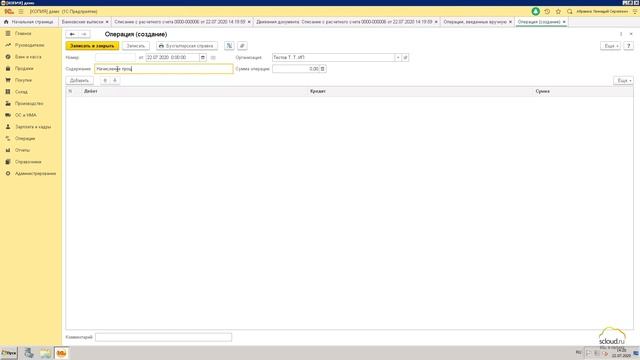This screenshot has height=360, width=640.
Task: Open the file explorer taskbar icon
Action: (45, 353)
